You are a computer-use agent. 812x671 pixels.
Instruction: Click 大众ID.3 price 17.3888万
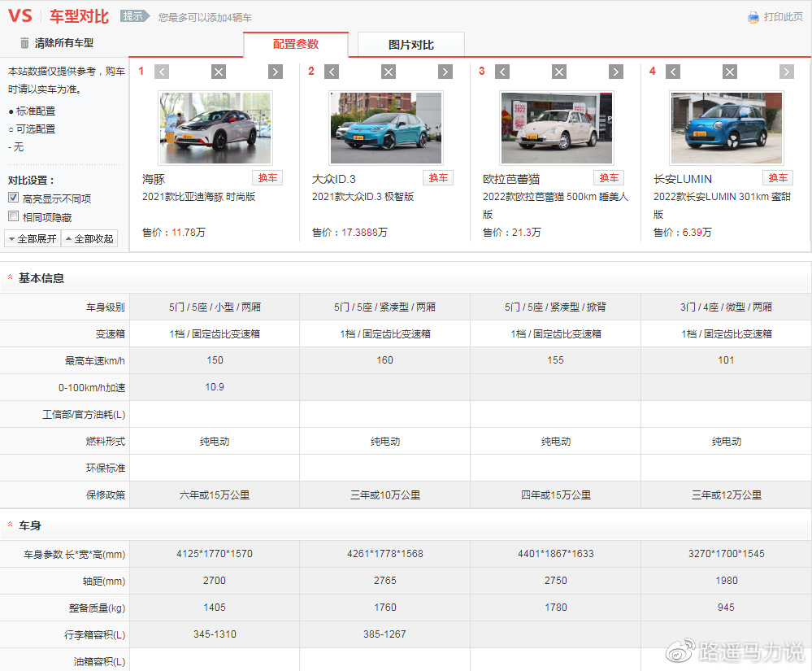tap(365, 232)
